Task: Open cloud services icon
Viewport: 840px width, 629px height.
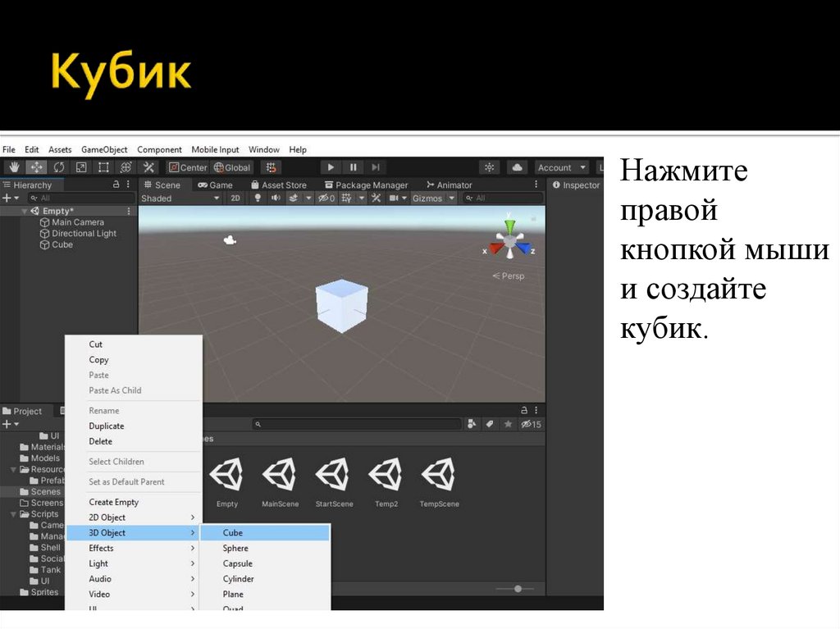Action: pos(517,167)
